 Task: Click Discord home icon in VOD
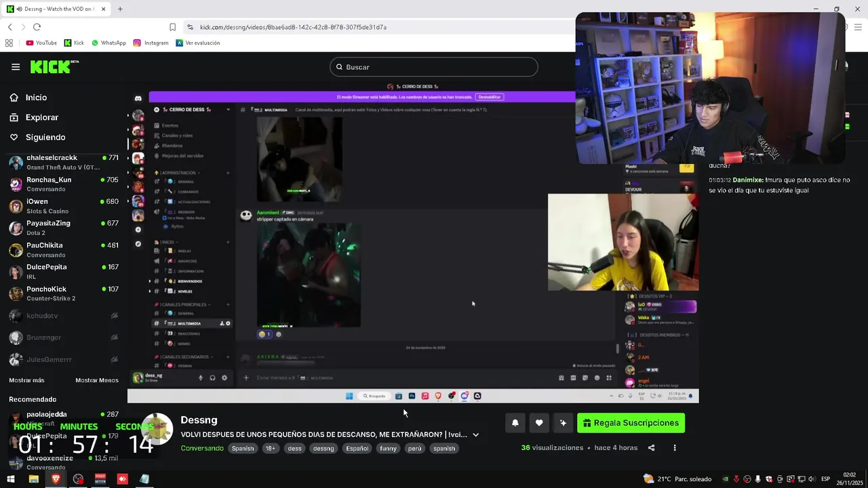point(138,99)
